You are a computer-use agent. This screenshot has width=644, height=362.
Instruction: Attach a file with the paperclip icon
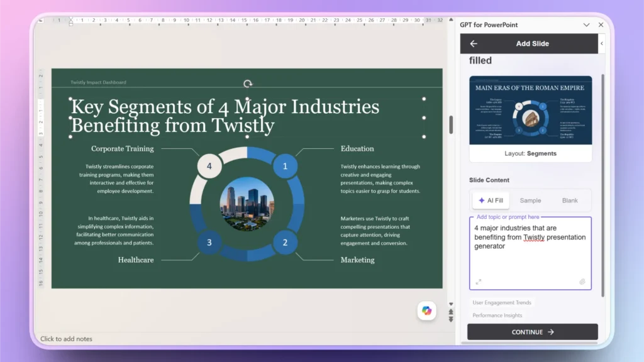pos(582,282)
